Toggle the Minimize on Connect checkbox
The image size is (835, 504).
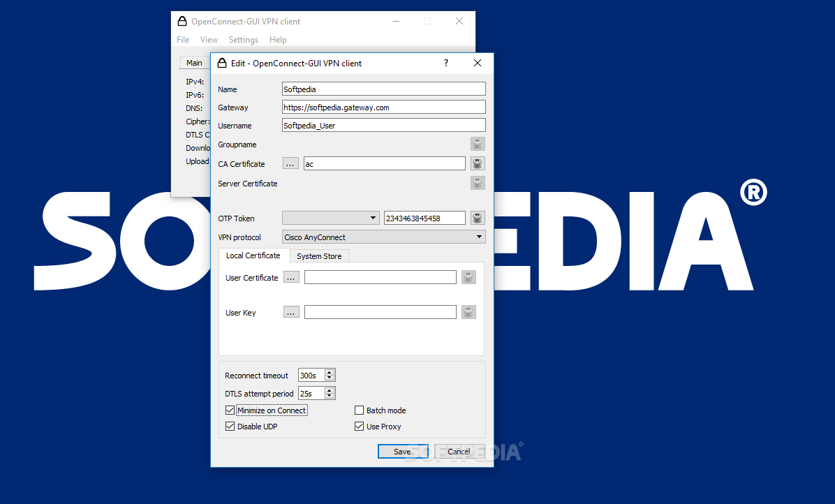(x=230, y=410)
